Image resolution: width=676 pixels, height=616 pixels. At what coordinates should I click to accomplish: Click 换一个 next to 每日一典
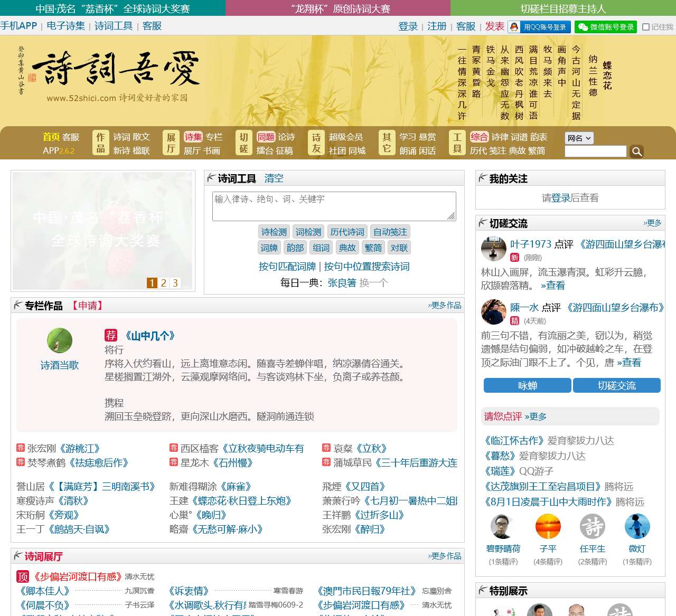click(x=374, y=283)
